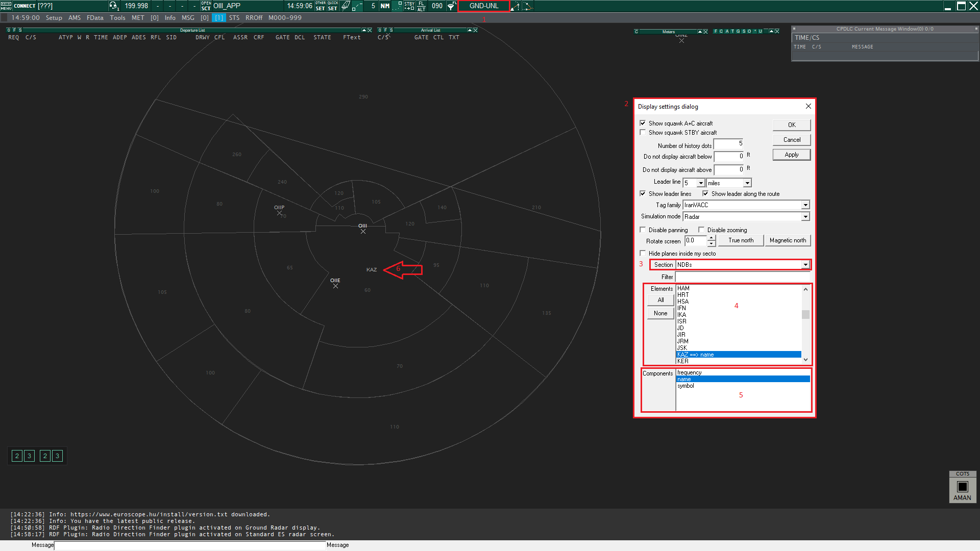
Task: Enable Disable zooming checkbox
Action: pos(701,230)
